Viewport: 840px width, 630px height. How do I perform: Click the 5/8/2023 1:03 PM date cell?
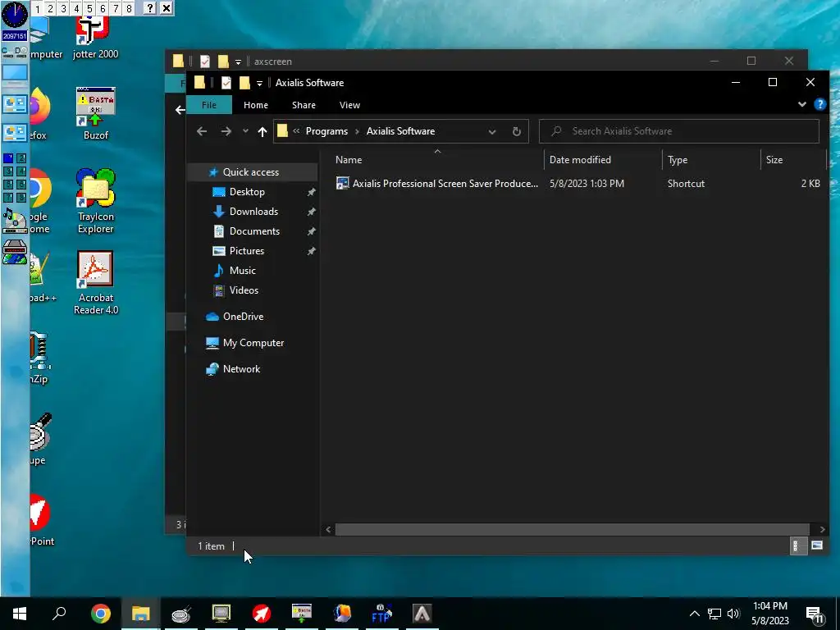pyautogui.click(x=587, y=183)
